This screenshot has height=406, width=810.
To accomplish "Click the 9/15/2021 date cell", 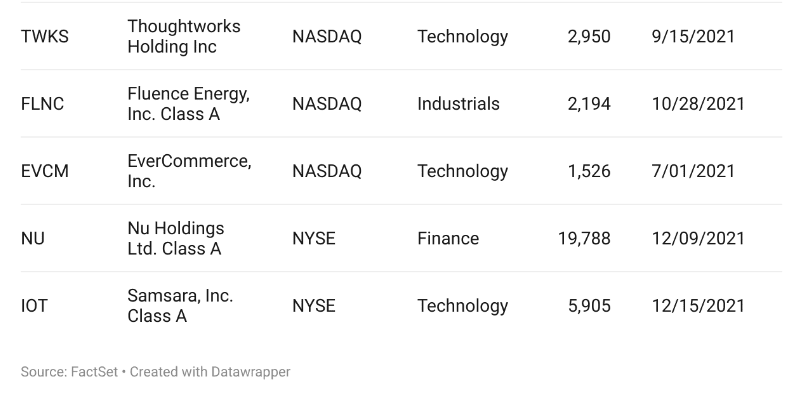I will (693, 37).
